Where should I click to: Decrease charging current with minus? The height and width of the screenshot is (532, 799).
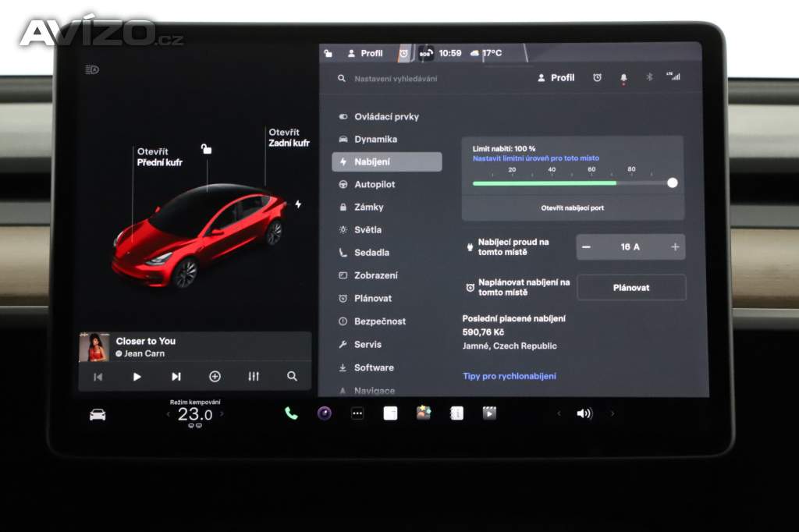(x=587, y=246)
